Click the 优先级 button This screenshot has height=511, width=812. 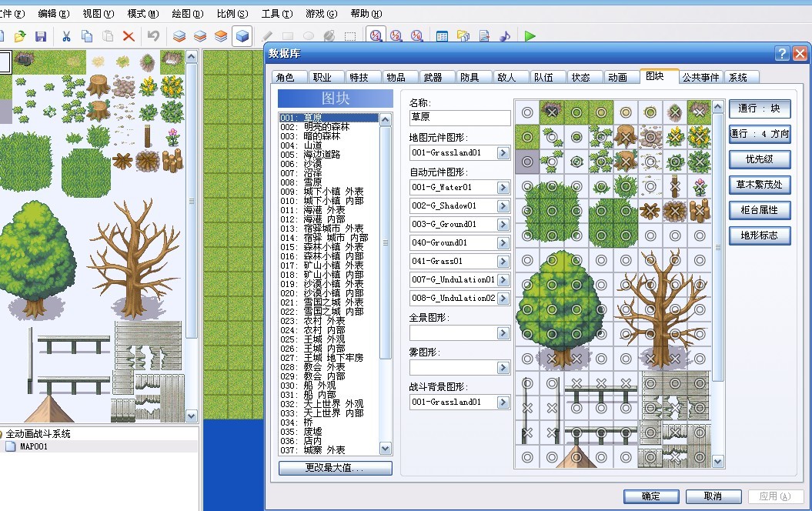coord(760,159)
